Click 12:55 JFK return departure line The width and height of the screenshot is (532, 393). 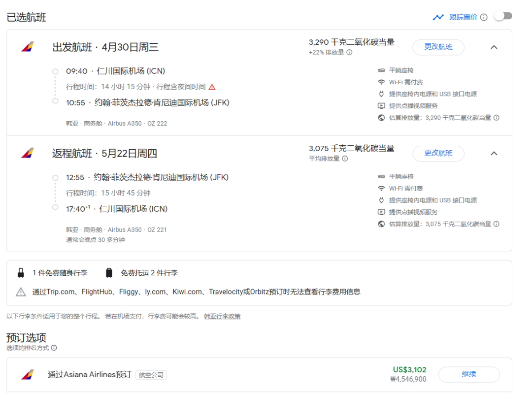click(x=147, y=177)
